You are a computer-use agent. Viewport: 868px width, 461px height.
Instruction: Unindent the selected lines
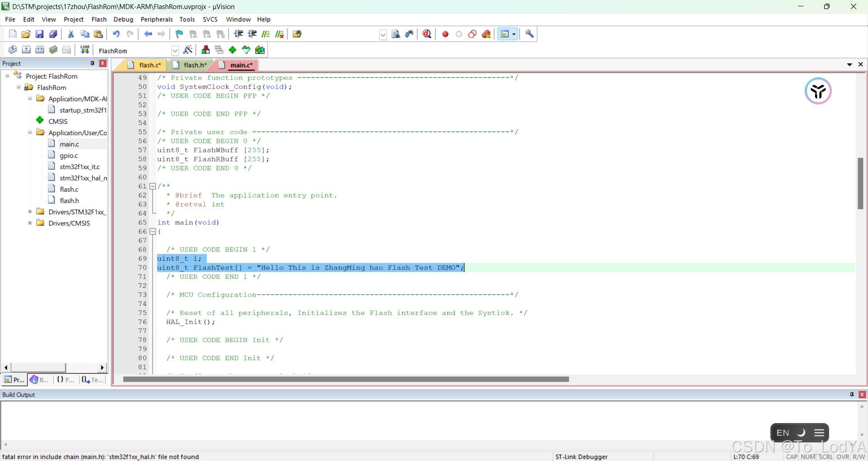[252, 34]
